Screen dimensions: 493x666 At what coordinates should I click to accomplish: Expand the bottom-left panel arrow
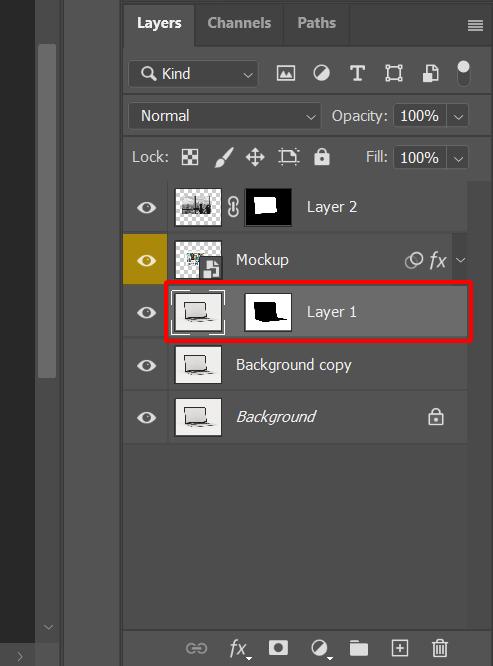click(20, 657)
